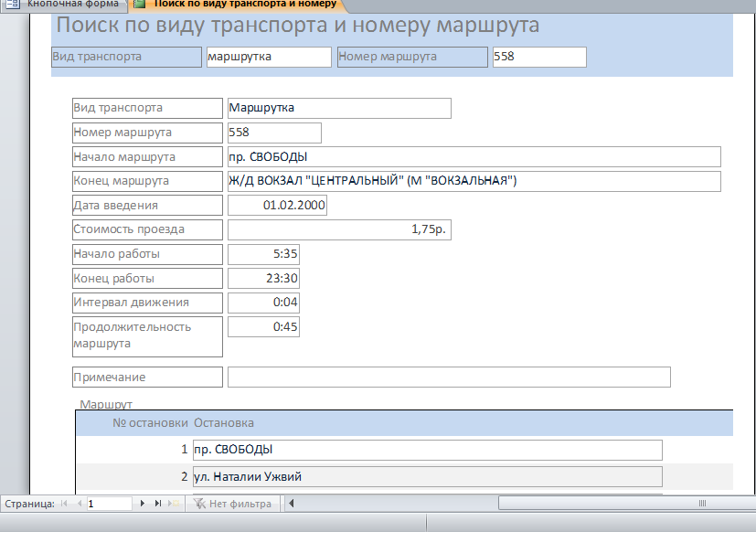756x553 pixels.
Task: Click the Конец маршрута label
Action: pos(147,181)
